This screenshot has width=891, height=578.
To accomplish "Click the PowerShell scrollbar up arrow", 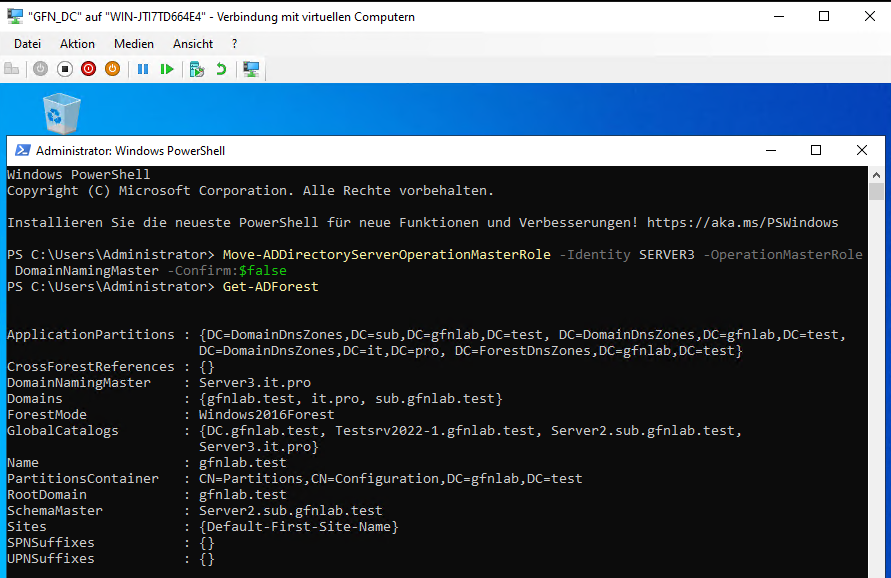I will pyautogui.click(x=877, y=175).
